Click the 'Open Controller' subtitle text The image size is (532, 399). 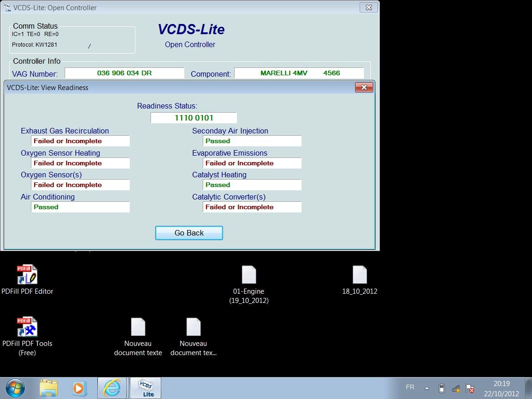click(x=190, y=44)
